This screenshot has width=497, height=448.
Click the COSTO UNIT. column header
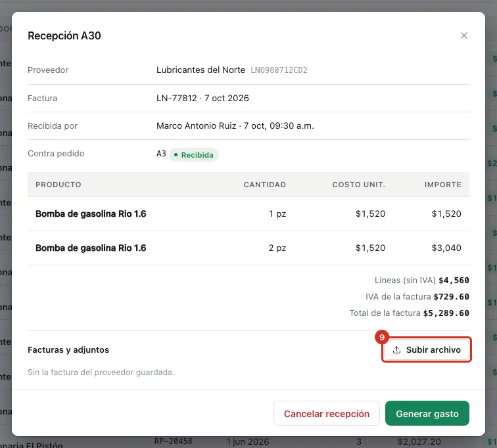tap(358, 185)
